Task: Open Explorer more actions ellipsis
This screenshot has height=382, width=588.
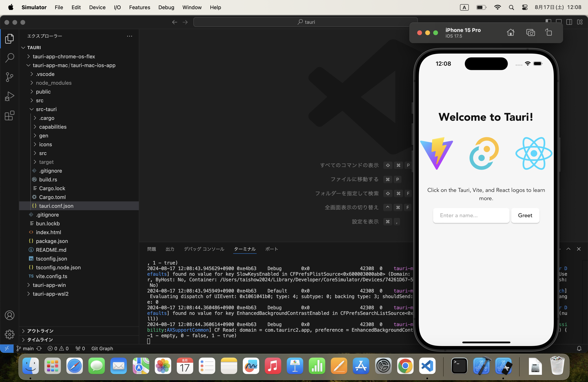Action: click(129, 36)
